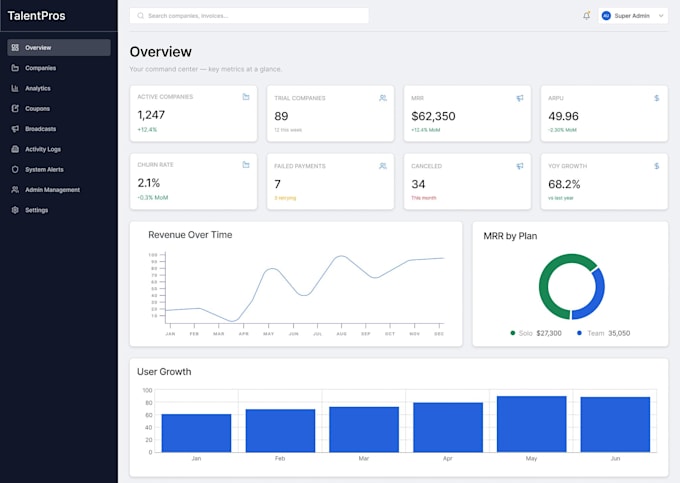Click the Broadcasts megaphone icon in sidebar
The width and height of the screenshot is (680, 483).
coord(15,129)
